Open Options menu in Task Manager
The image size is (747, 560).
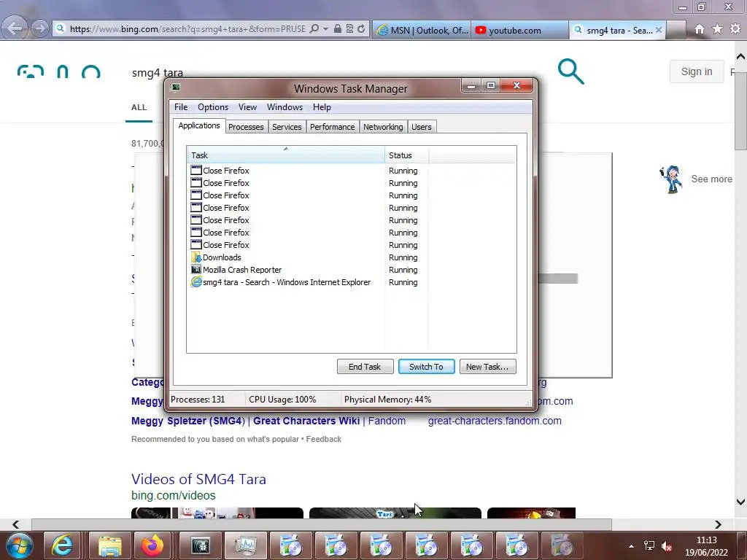(x=213, y=107)
